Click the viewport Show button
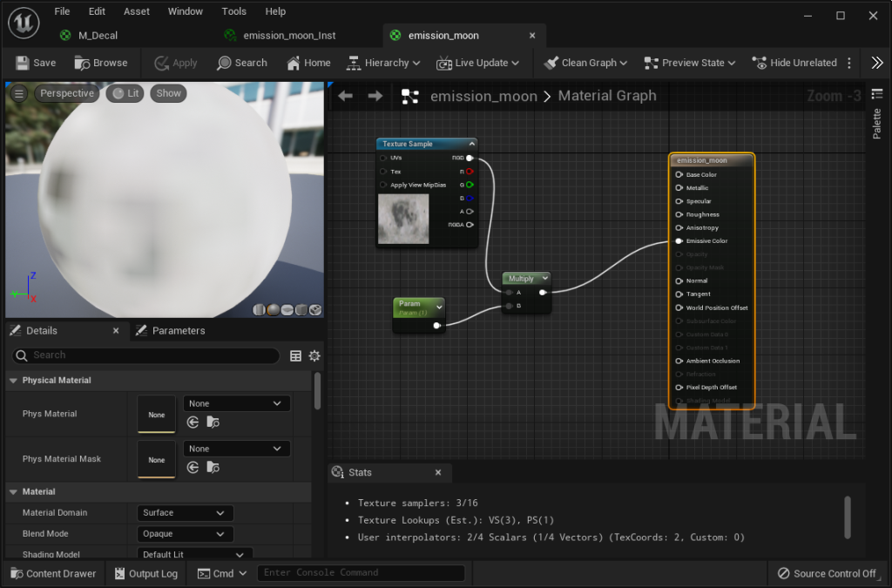This screenshot has height=588, width=892. (168, 93)
